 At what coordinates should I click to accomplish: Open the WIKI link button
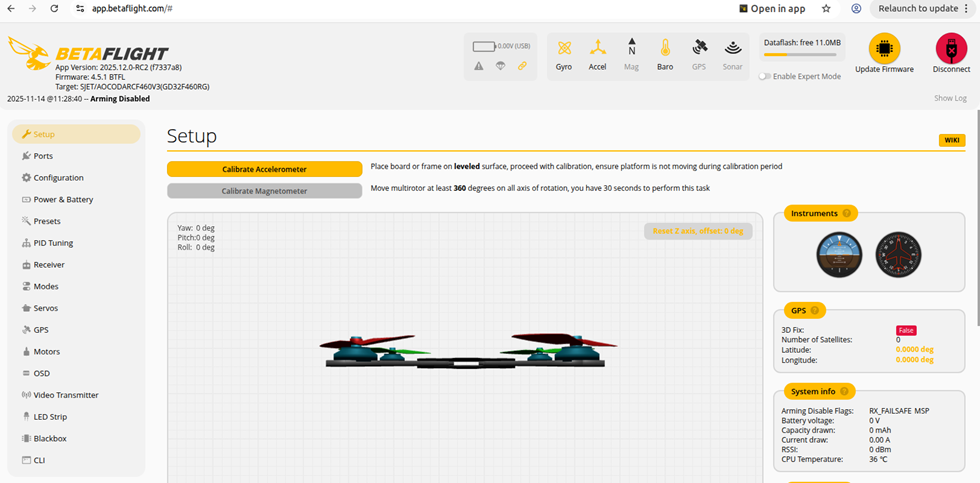(951, 140)
